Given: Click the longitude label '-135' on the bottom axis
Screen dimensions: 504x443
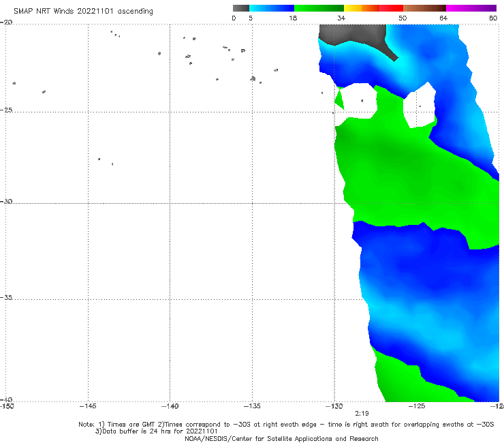Looking at the screenshot, I should click(252, 406).
